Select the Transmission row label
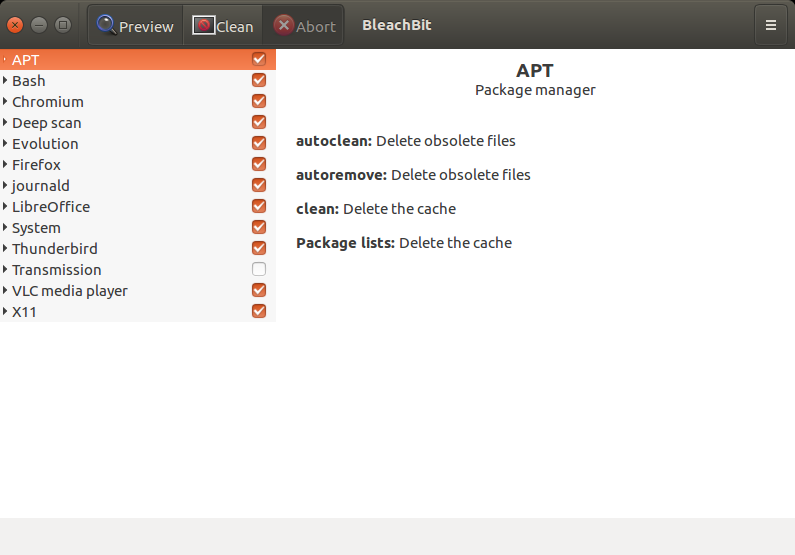Image resolution: width=795 pixels, height=555 pixels. pos(57,270)
